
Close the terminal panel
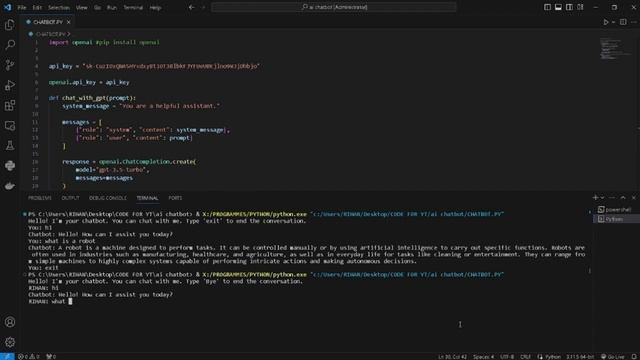point(633,198)
